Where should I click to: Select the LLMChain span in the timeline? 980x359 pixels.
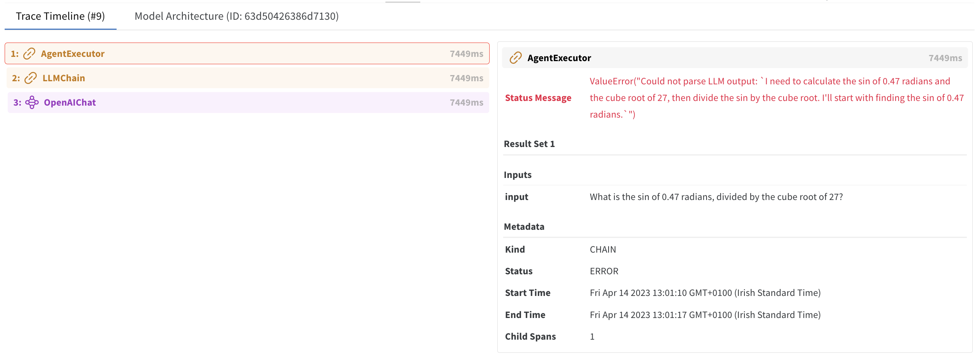(x=64, y=78)
